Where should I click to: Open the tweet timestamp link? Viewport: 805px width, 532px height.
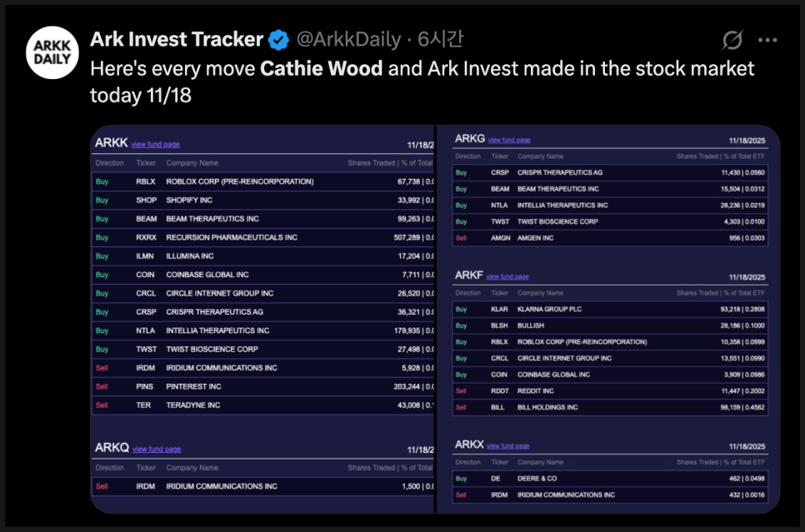tap(441, 39)
